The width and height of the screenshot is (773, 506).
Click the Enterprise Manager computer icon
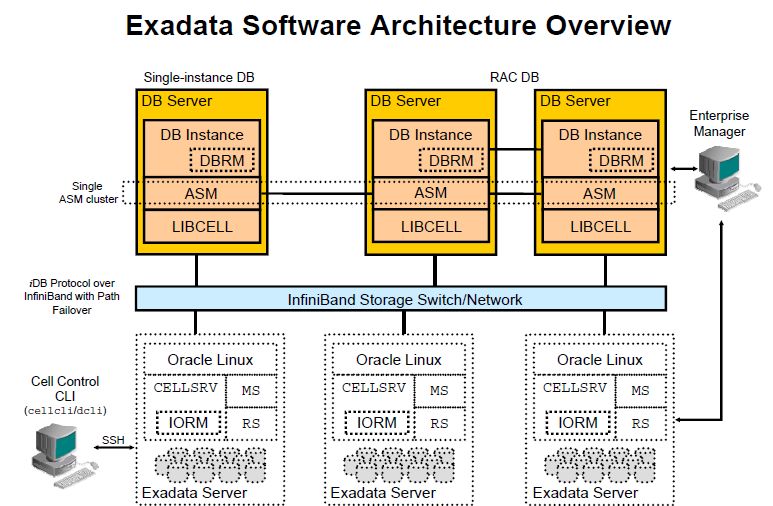tap(728, 181)
